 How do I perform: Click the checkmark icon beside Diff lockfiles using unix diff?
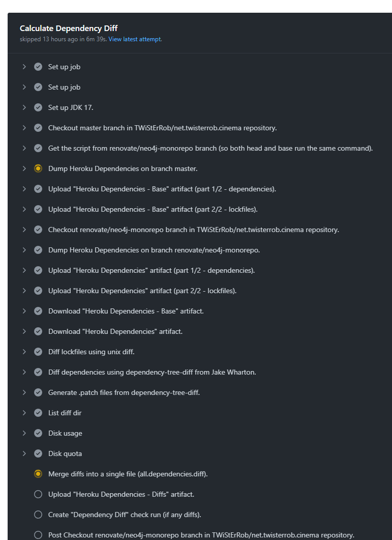38,352
